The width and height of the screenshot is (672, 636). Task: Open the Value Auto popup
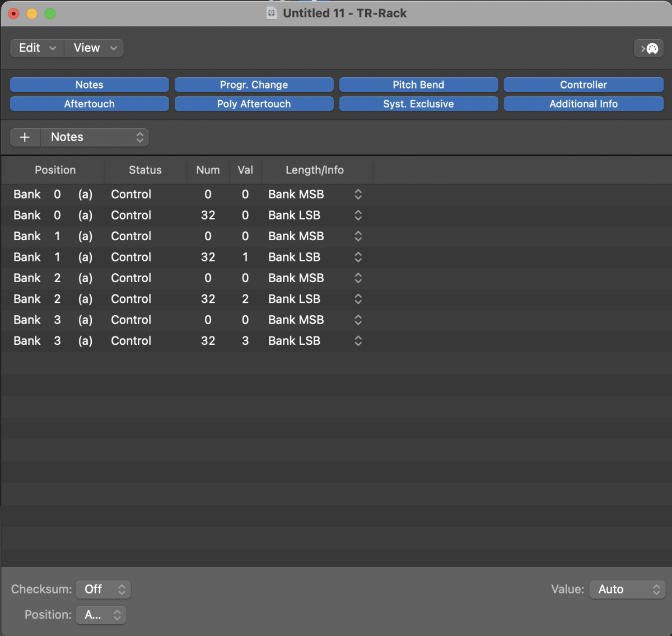pos(627,589)
